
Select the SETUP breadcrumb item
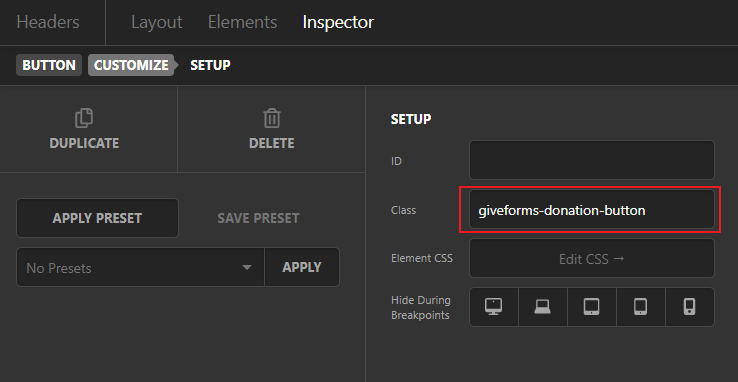210,65
